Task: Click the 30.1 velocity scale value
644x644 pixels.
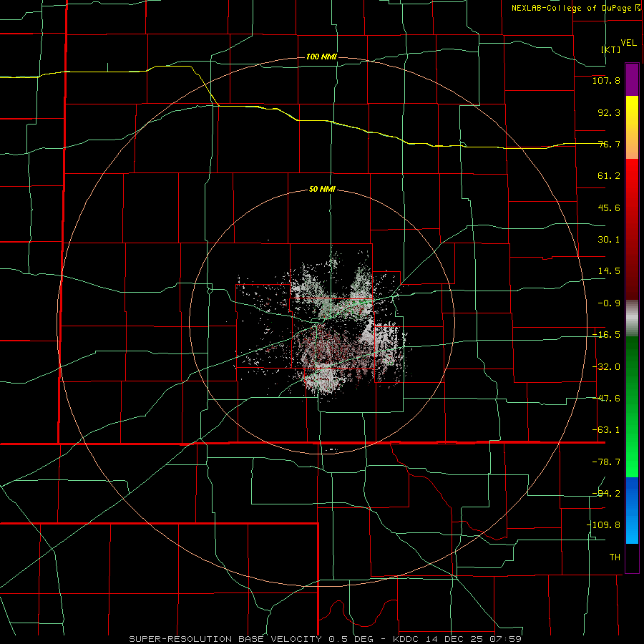Action: pos(609,240)
